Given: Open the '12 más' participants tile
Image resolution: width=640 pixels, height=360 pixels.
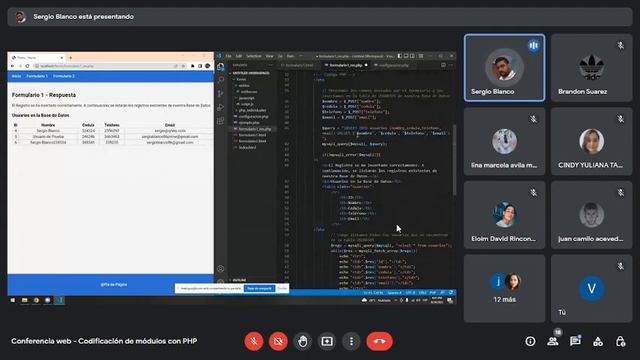Looking at the screenshot, I should point(504,289).
